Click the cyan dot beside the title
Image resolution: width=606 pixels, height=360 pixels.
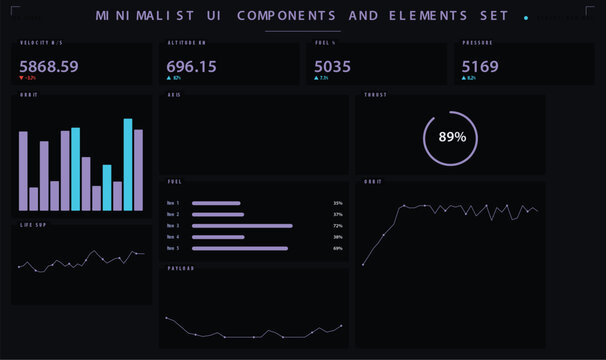(526, 18)
